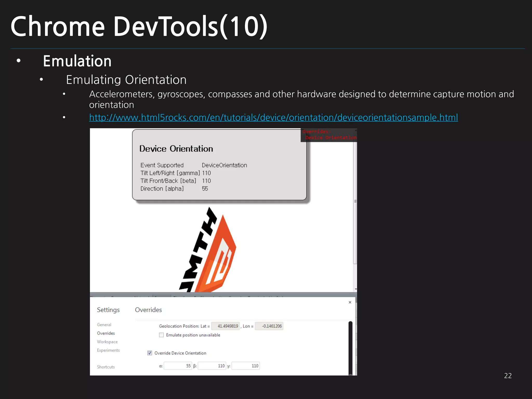This screenshot has width=532, height=399.
Task: Open the html5rocks device orientation sample link
Action: click(273, 117)
